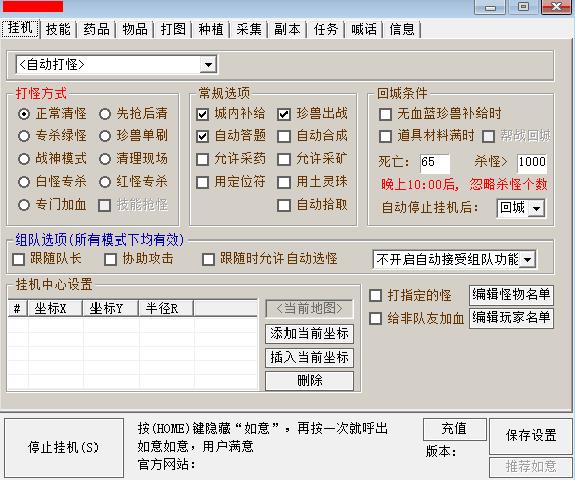Click the 死亡 count input field
The image size is (575, 480).
[435, 163]
